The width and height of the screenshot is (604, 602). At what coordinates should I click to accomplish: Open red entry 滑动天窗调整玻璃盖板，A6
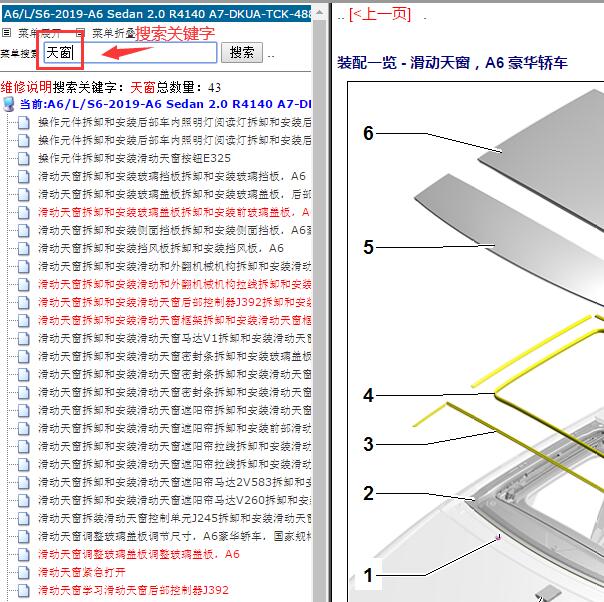click(x=139, y=554)
